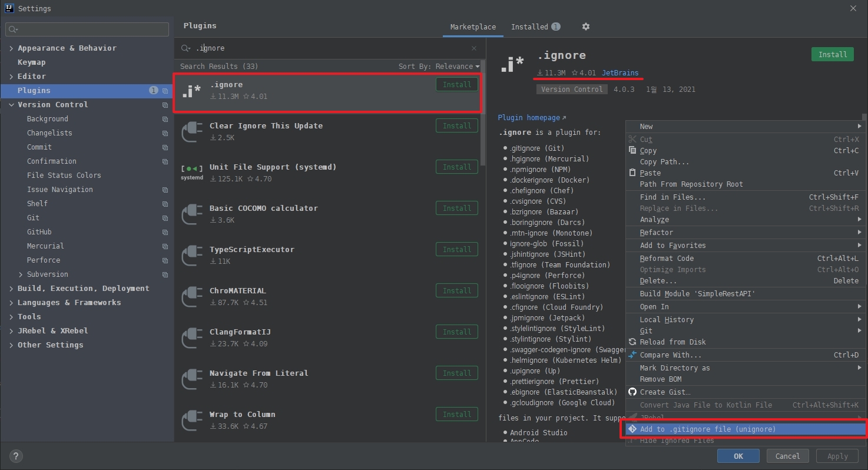Click the ClangFormatIJ plug icon
Viewport: 868px width, 470px height.
(x=191, y=337)
